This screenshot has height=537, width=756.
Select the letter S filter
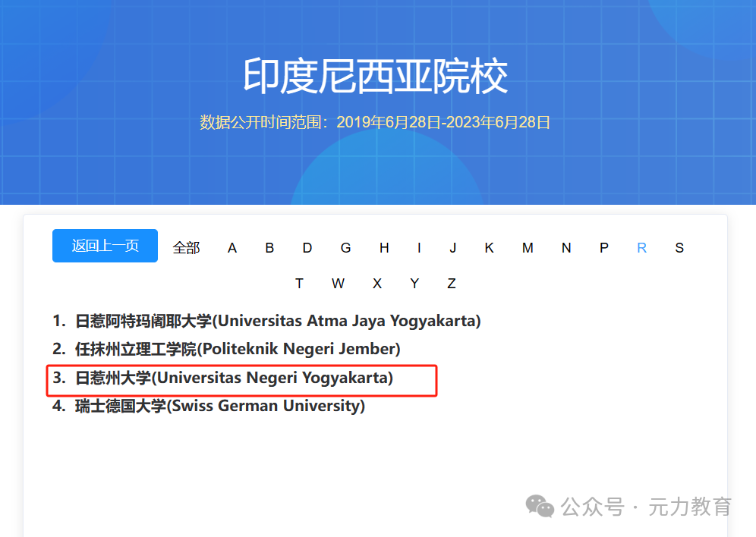(679, 247)
